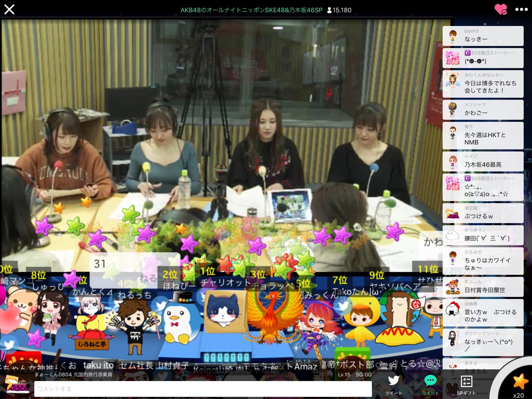
Task: Tap すふぃん pumpkin costume avatar
Action: click(453, 287)
